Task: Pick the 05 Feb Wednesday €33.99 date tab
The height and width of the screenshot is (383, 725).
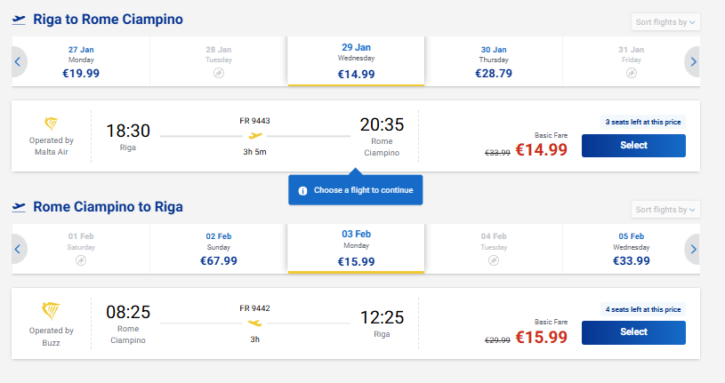Action: tap(631, 249)
